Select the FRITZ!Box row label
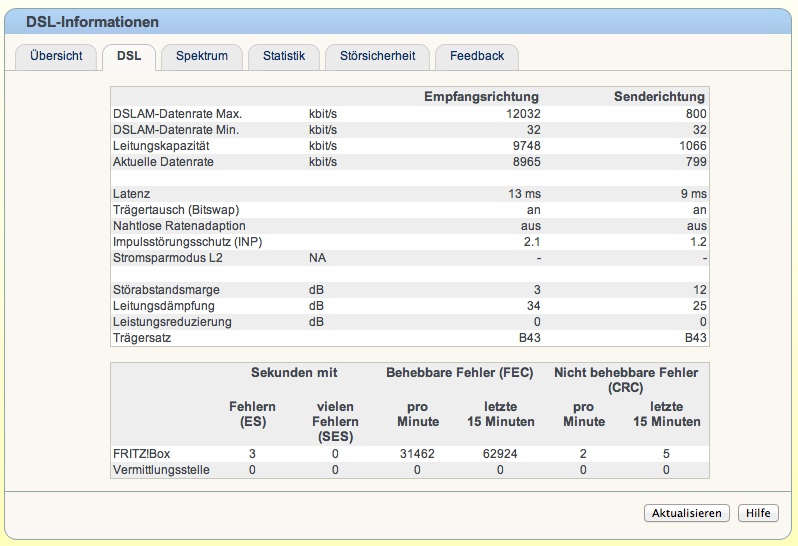The height and width of the screenshot is (546, 798). (141, 454)
